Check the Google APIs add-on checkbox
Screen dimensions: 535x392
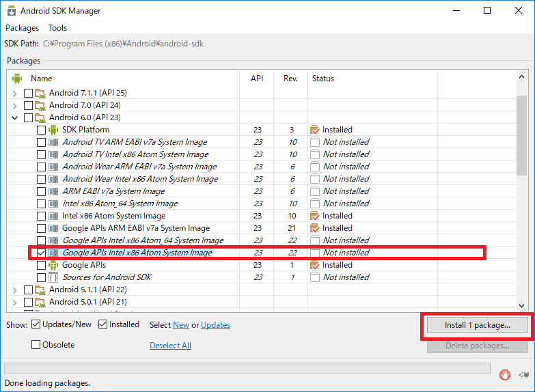[x=41, y=265]
